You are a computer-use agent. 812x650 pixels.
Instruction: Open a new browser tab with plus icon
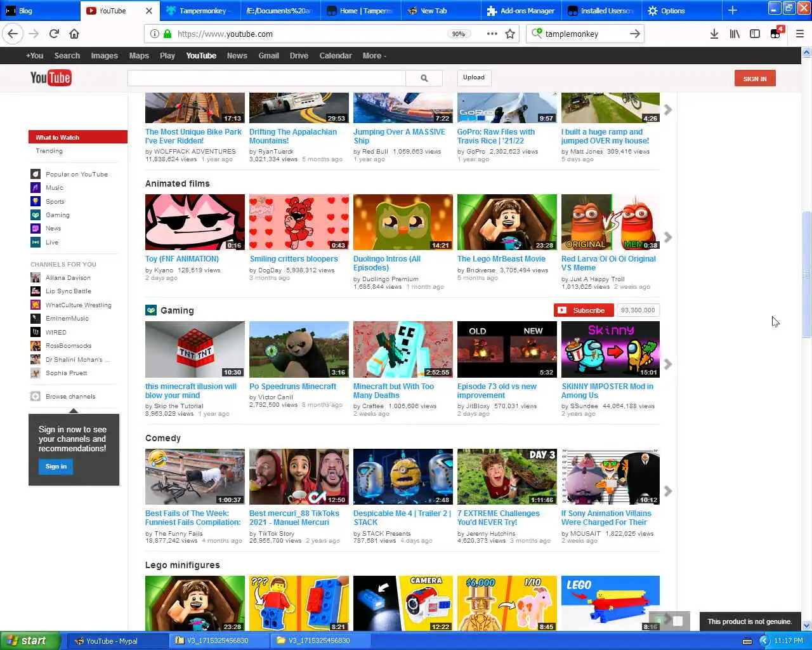[733, 11]
